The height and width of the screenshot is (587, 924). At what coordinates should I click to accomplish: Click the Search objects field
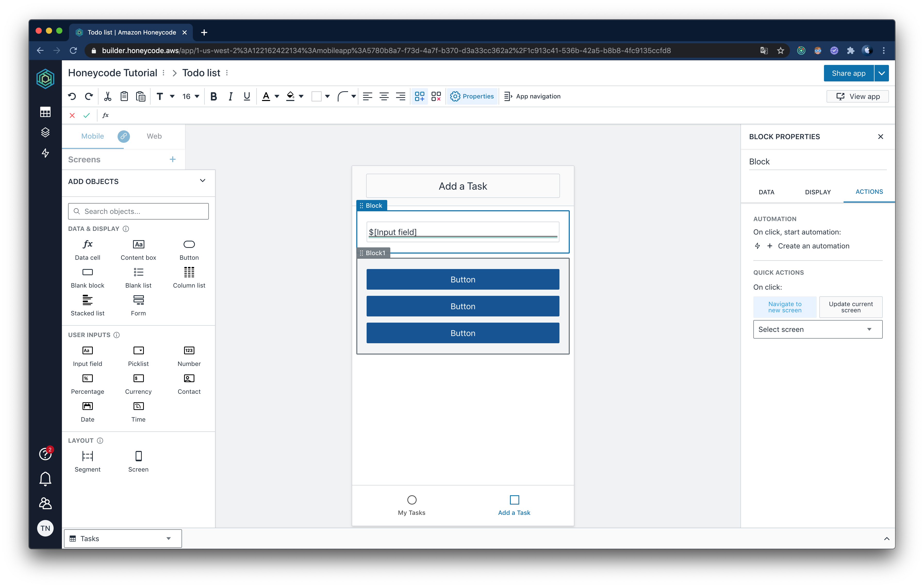click(138, 211)
